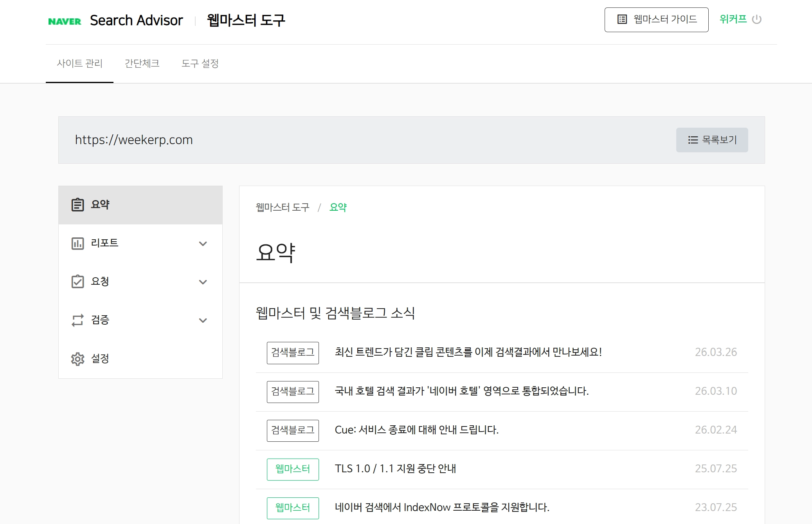The height and width of the screenshot is (524, 812).
Task: Expand the 리포트 section in the sidebar
Action: 203,243
